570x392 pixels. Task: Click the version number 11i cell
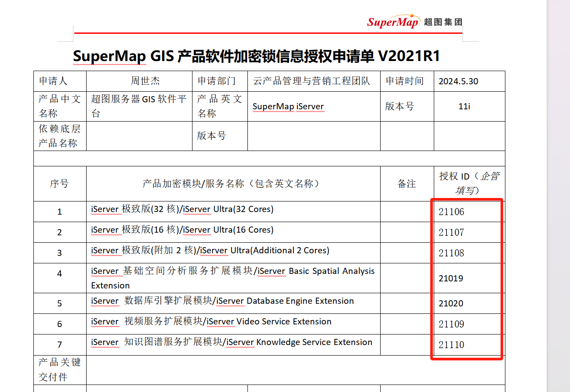pyautogui.click(x=464, y=106)
